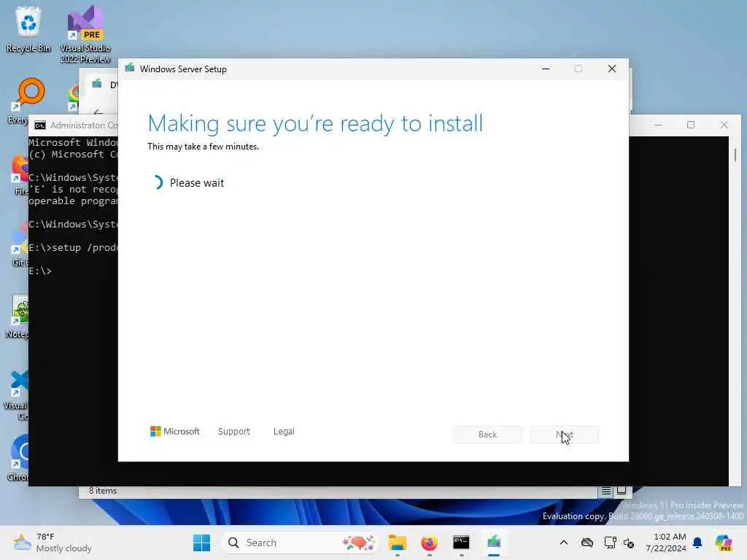Maximize the Administrator Command Prompt window
The height and width of the screenshot is (560, 747).
point(691,125)
